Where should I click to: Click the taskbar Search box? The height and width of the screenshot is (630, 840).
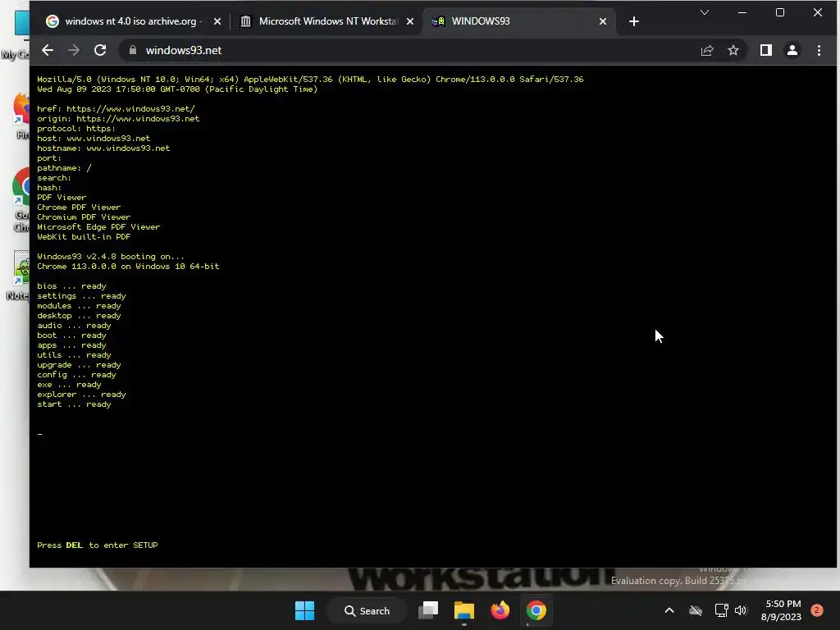coord(367,610)
